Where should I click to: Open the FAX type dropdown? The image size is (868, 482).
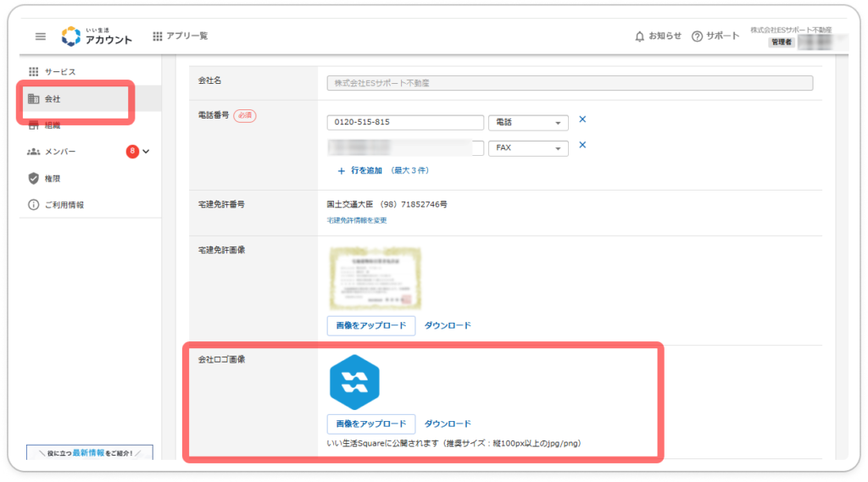(x=527, y=148)
